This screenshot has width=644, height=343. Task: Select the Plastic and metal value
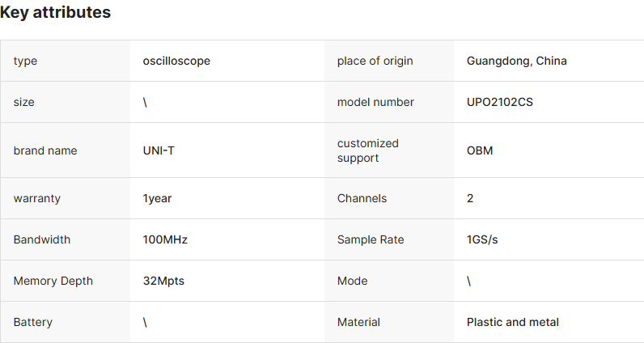tap(513, 322)
